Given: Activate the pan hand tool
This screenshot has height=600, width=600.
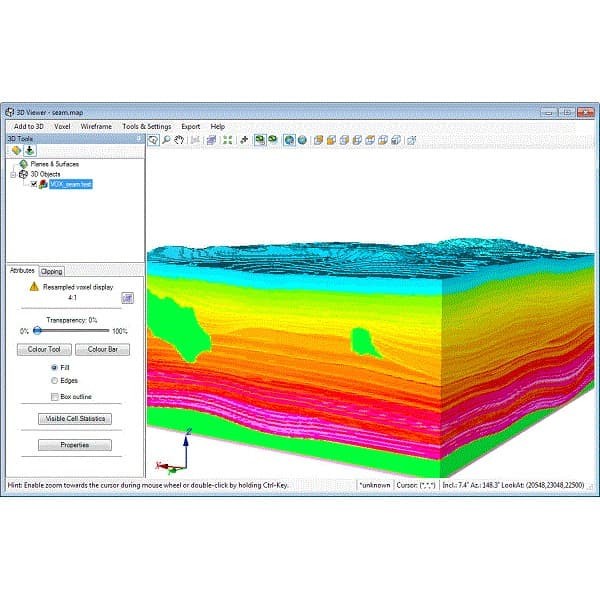Looking at the screenshot, I should point(179,140).
